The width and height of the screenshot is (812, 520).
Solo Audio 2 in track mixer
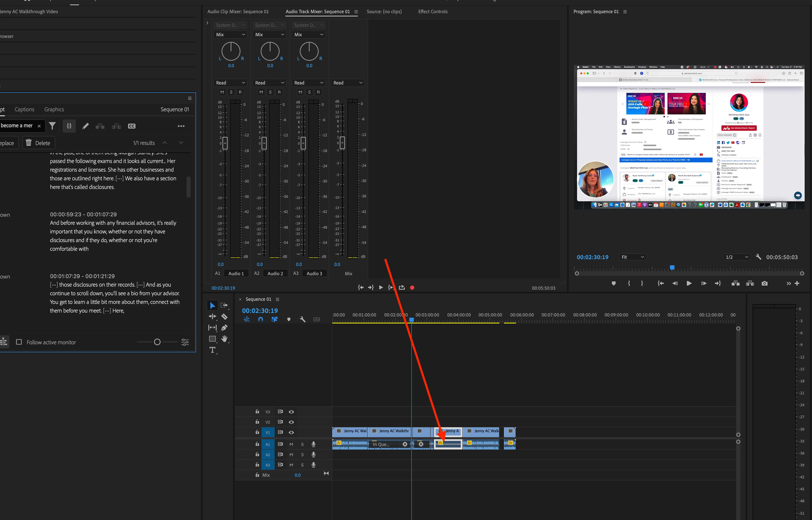[270, 92]
